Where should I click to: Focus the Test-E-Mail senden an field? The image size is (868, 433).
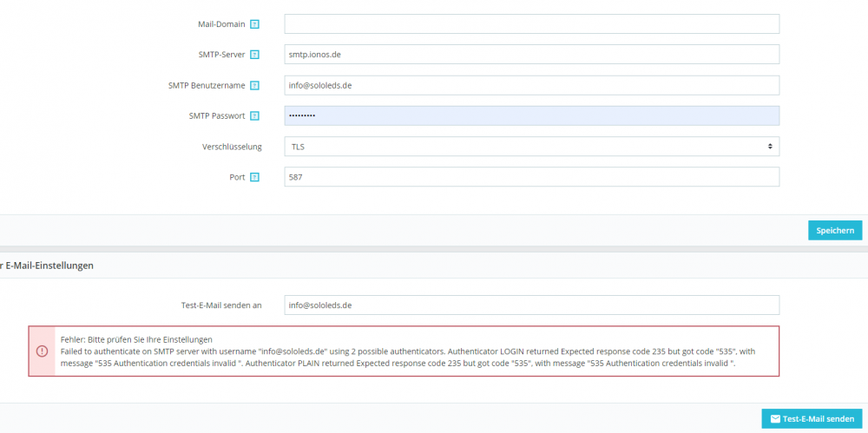pyautogui.click(x=531, y=305)
